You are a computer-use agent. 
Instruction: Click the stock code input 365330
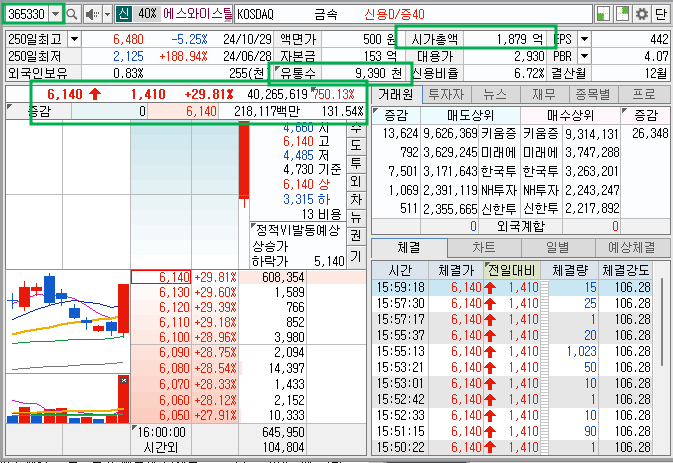(27, 14)
